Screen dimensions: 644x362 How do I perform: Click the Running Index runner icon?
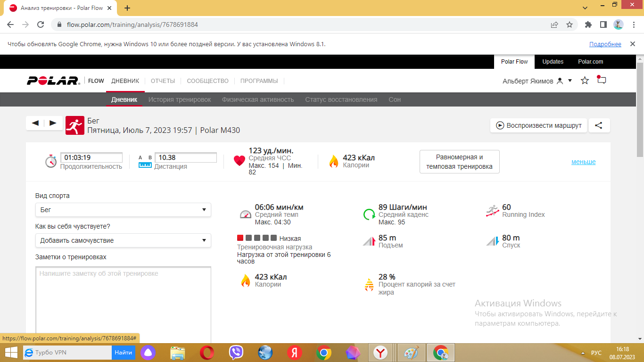pyautogui.click(x=493, y=211)
